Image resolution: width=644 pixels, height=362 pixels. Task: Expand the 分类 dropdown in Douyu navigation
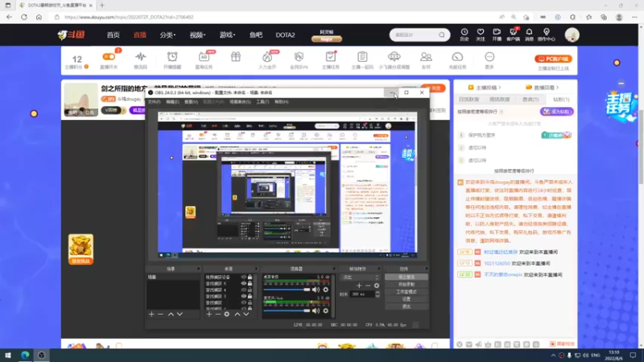point(167,35)
